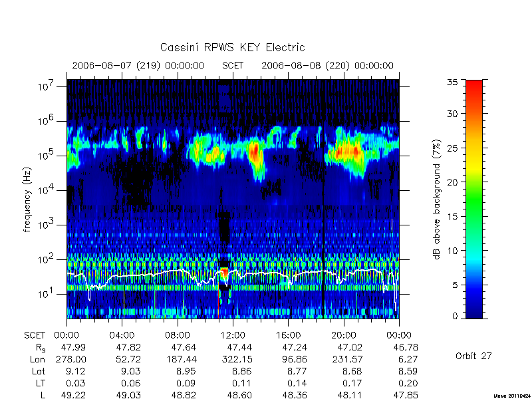The image size is (532, 399).
Task: Click the 'SCET' label between the dates
Action: click(233, 65)
